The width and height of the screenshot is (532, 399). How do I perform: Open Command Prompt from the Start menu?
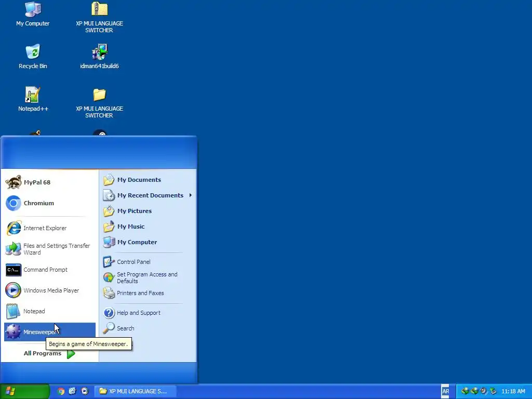pos(49,270)
